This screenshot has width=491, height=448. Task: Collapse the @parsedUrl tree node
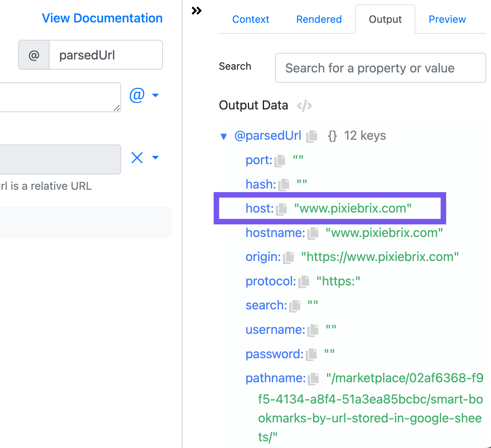223,137
